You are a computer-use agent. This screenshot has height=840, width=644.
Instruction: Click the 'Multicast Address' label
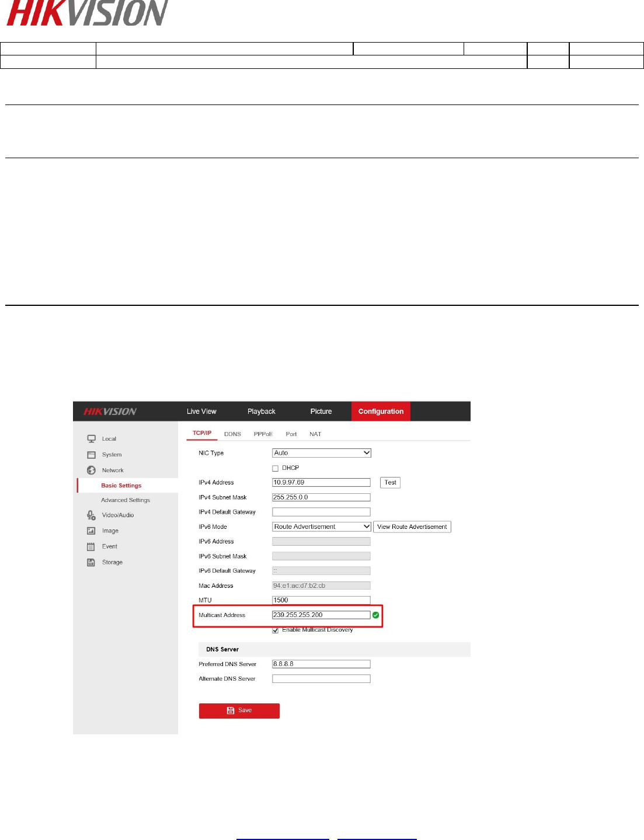pyautogui.click(x=222, y=615)
